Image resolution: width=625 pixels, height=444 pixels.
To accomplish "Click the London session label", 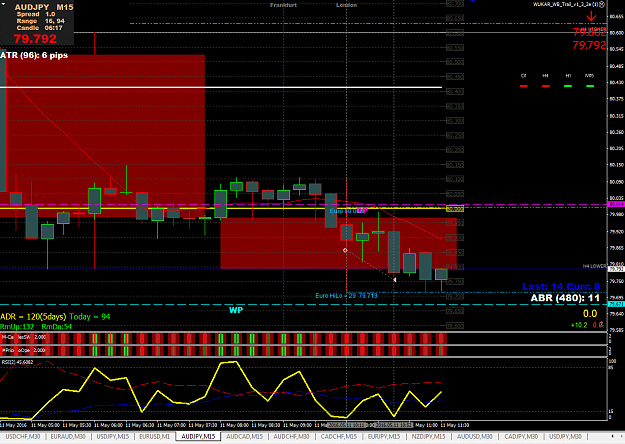I will (346, 5).
